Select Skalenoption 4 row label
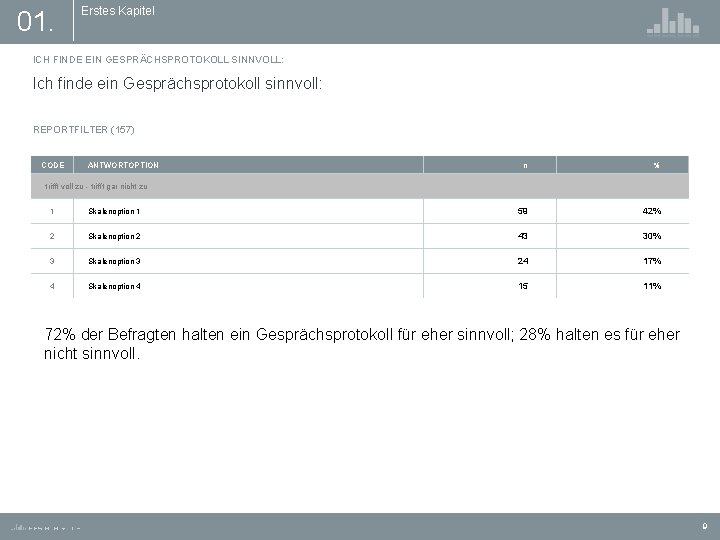The height and width of the screenshot is (540, 720). (x=114, y=286)
